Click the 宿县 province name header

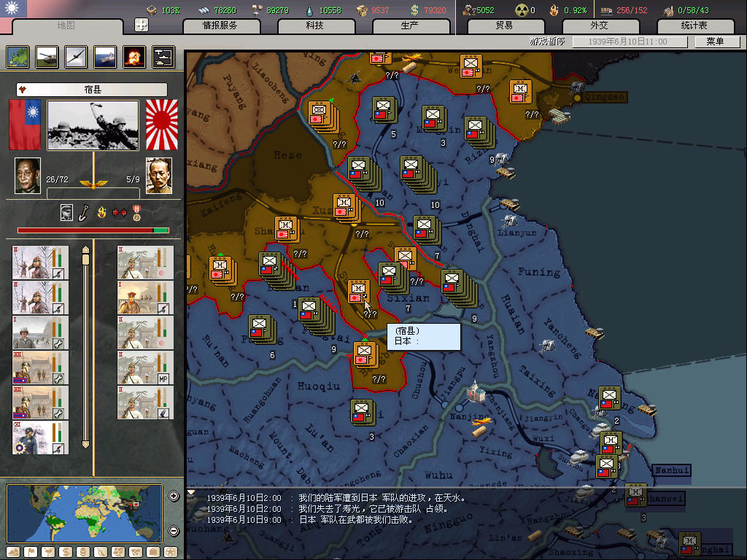(x=92, y=90)
